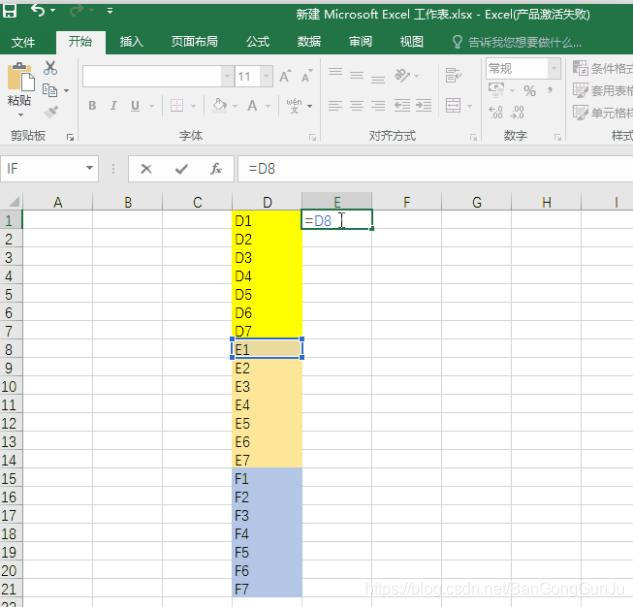The height and width of the screenshot is (607, 633).
Task: Click the Copy icon
Action: [50, 90]
